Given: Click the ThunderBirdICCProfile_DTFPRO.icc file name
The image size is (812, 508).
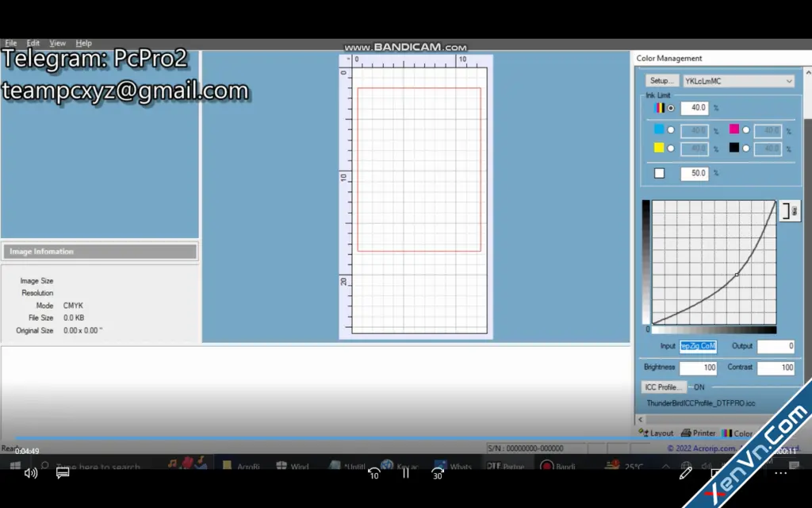Looking at the screenshot, I should 701,402.
